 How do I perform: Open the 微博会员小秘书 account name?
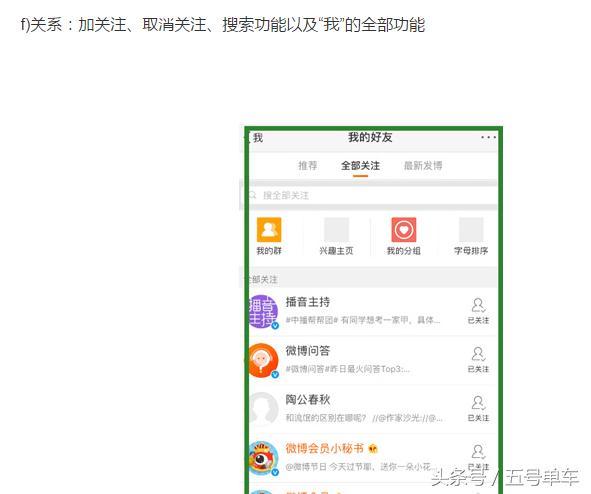pyautogui.click(x=325, y=448)
